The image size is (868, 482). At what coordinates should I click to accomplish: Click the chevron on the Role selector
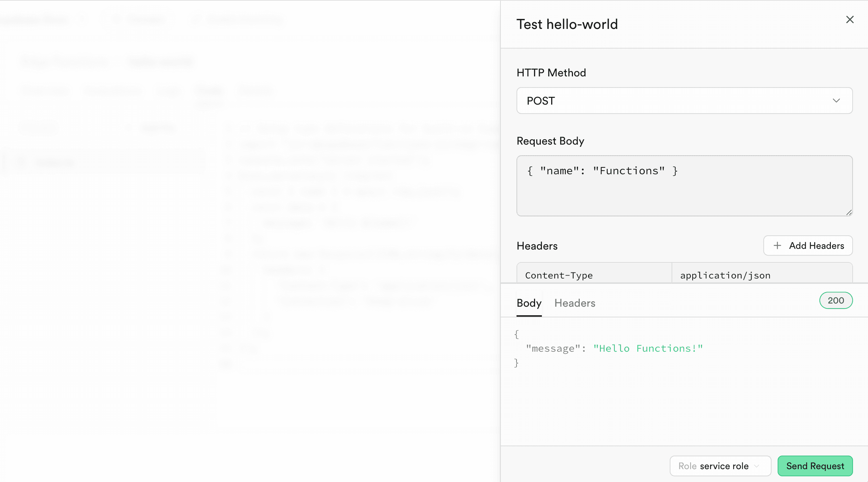(x=756, y=466)
